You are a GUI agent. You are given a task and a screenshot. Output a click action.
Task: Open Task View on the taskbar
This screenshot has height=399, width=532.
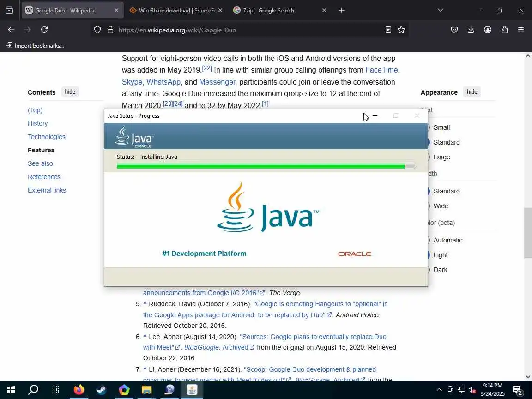(55, 390)
